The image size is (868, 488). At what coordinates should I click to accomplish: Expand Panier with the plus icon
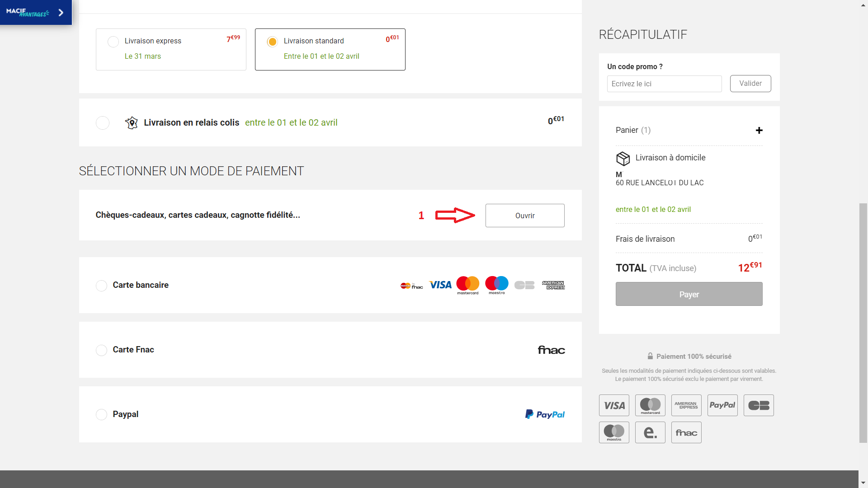point(759,131)
